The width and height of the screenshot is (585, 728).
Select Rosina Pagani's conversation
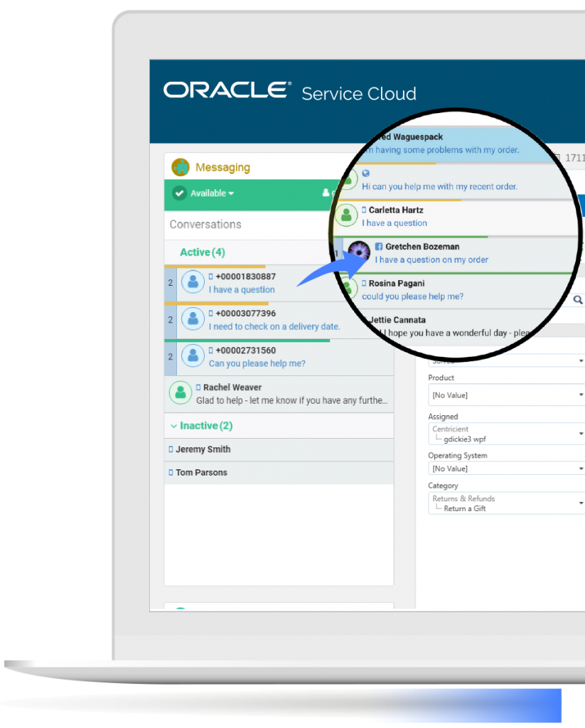click(457, 291)
